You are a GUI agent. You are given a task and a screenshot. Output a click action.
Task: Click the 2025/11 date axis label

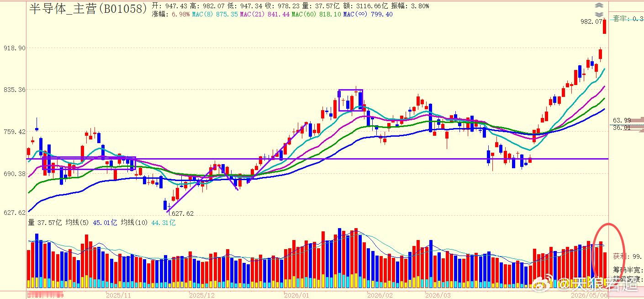click(x=118, y=295)
